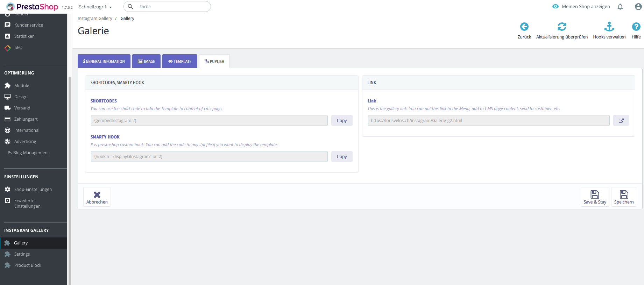Click Aktualisierung überprüfen refresh icon
Screen dimensions: 644x285
tap(562, 27)
